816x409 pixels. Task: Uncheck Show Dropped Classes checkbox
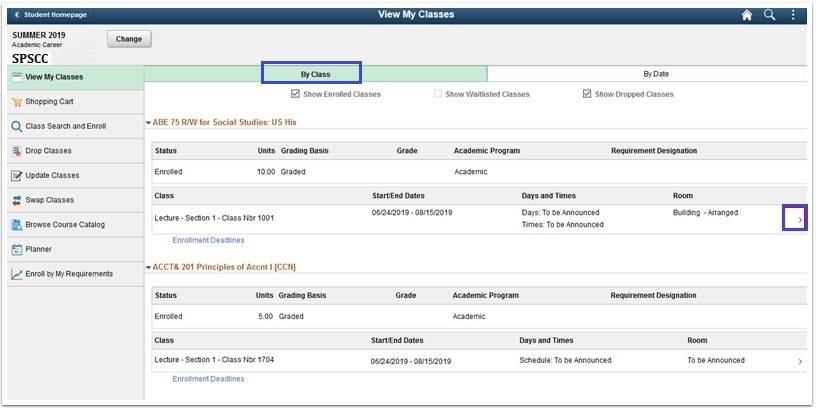click(587, 94)
